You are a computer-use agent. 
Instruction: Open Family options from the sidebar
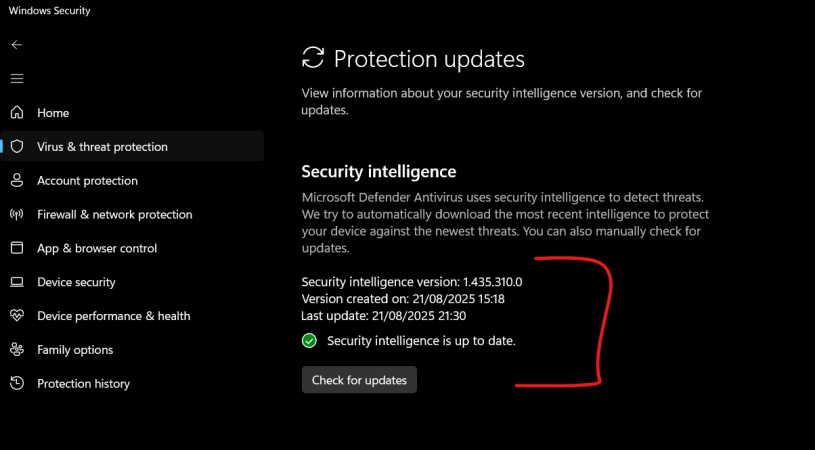point(75,350)
